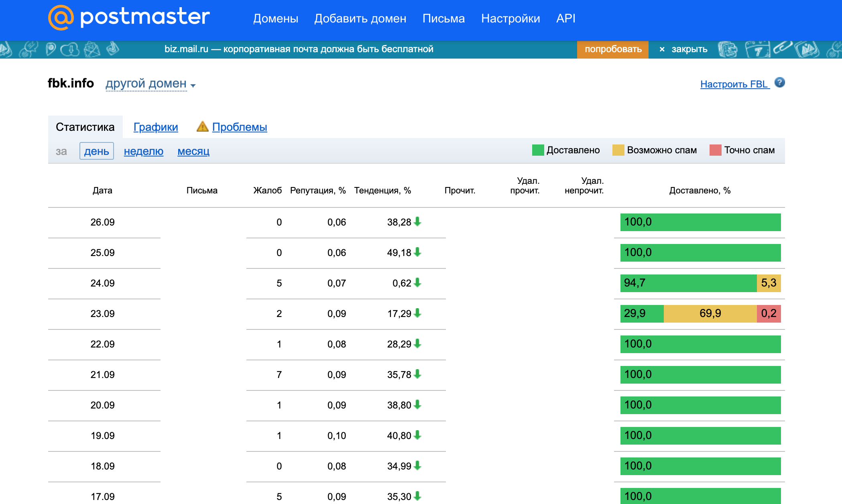Switch period to неделю
Image resolution: width=842 pixels, height=504 pixels.
pyautogui.click(x=143, y=151)
